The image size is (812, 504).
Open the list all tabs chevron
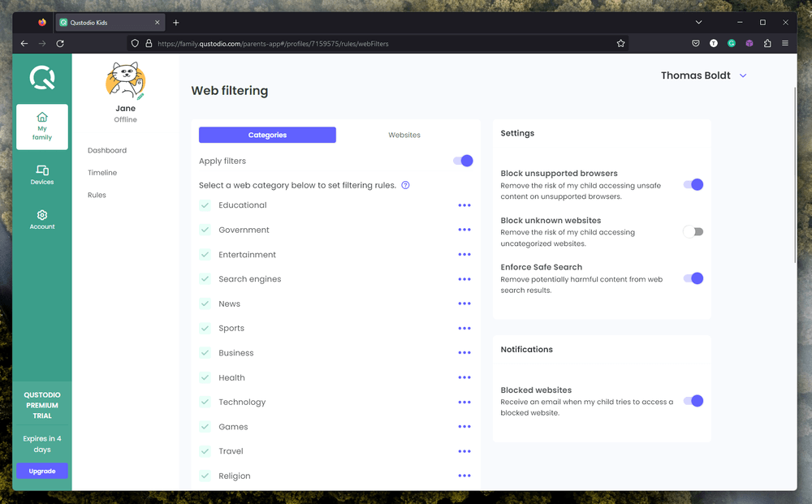coord(698,22)
